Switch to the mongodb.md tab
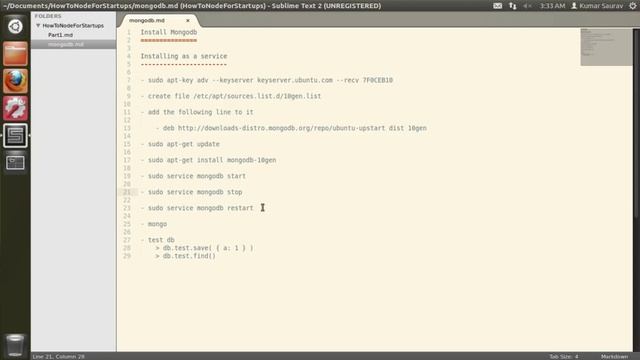Image resolution: width=640 pixels, height=360 pixels. 147,20
